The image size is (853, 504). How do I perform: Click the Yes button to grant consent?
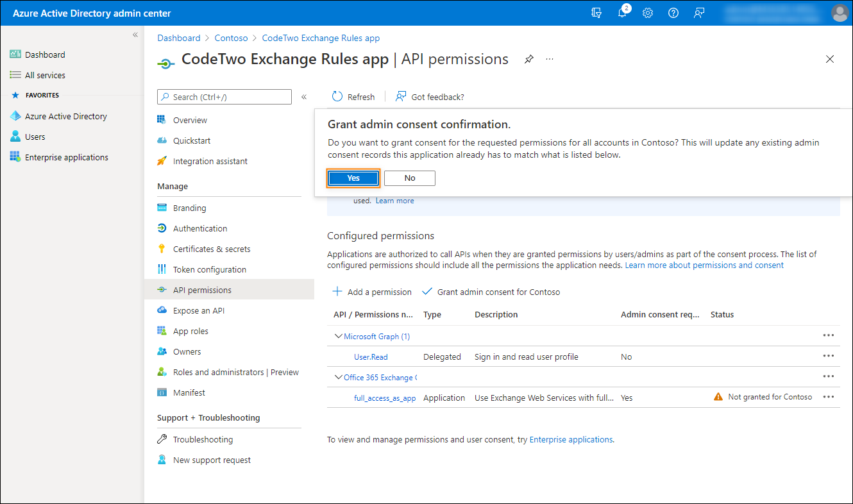pyautogui.click(x=353, y=178)
